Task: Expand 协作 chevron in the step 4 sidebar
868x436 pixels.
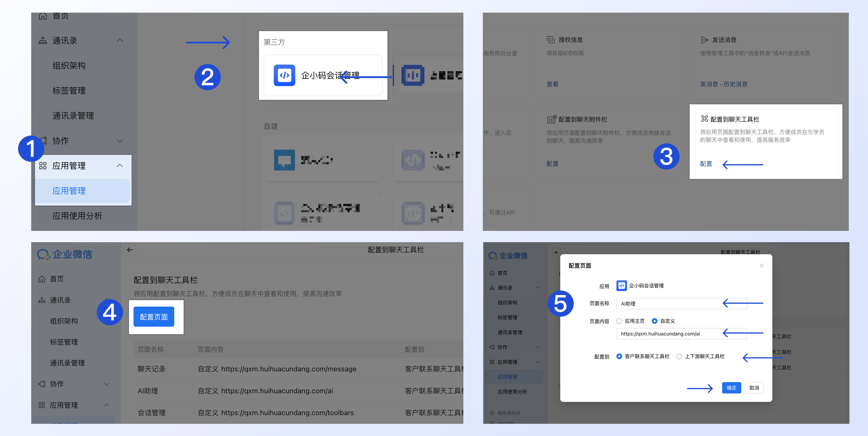Action: (x=106, y=384)
